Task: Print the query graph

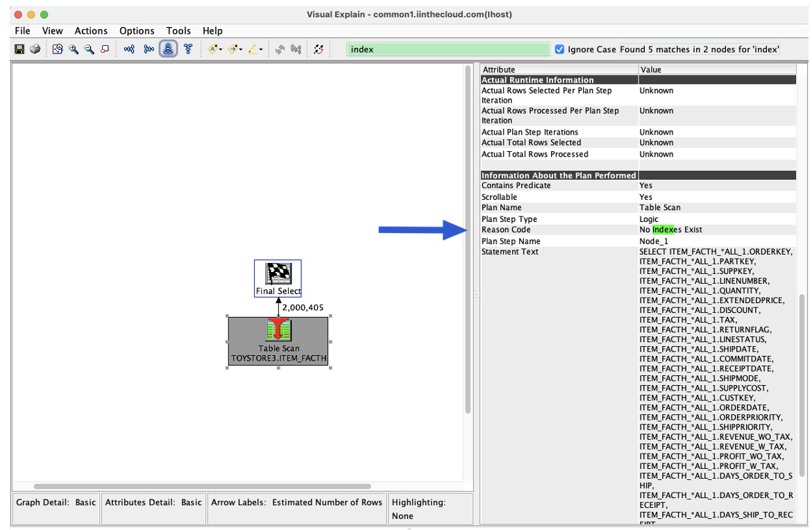Action: (36, 49)
